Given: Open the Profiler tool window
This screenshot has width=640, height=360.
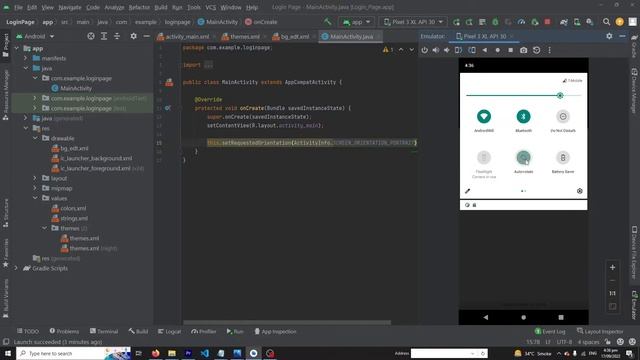Looking at the screenshot, I should (x=204, y=331).
